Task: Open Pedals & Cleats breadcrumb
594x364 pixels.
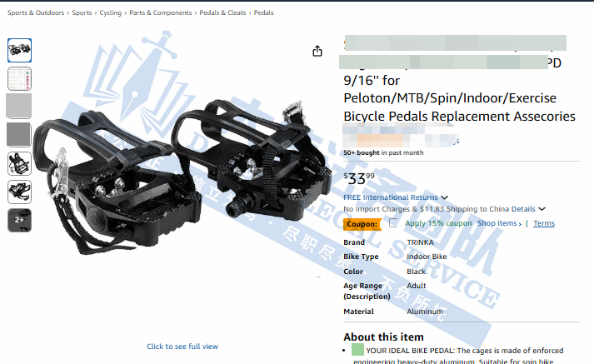Action: click(x=222, y=12)
